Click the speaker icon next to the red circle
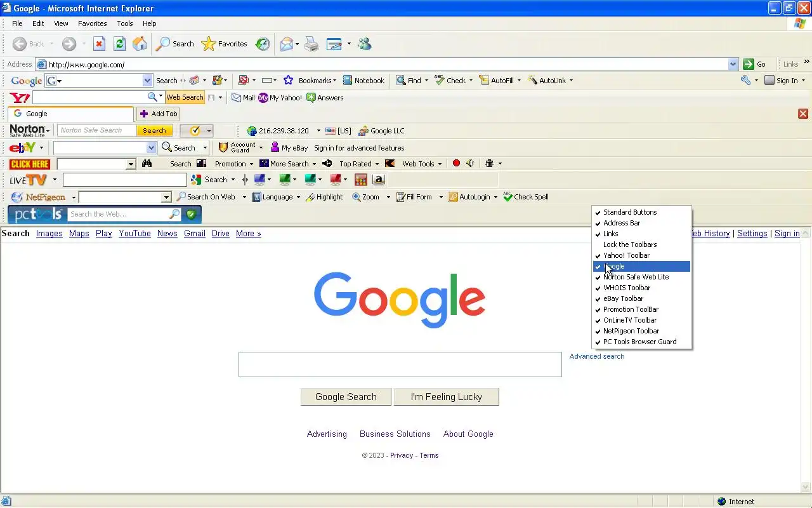Image resolution: width=812 pixels, height=508 pixels. click(x=470, y=164)
